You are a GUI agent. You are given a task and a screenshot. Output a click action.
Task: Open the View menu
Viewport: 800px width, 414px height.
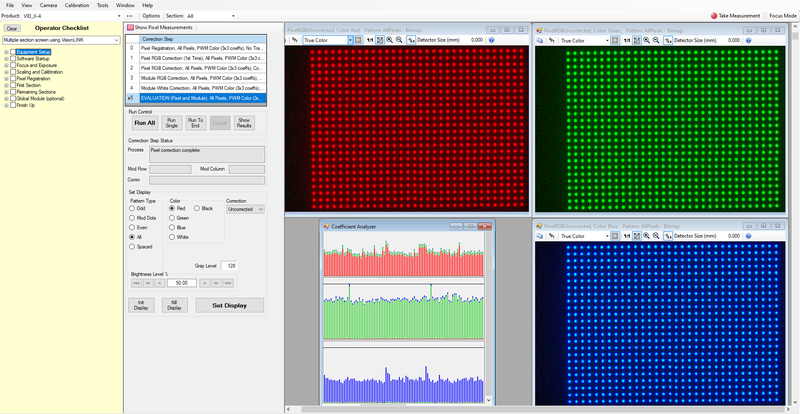tap(27, 5)
